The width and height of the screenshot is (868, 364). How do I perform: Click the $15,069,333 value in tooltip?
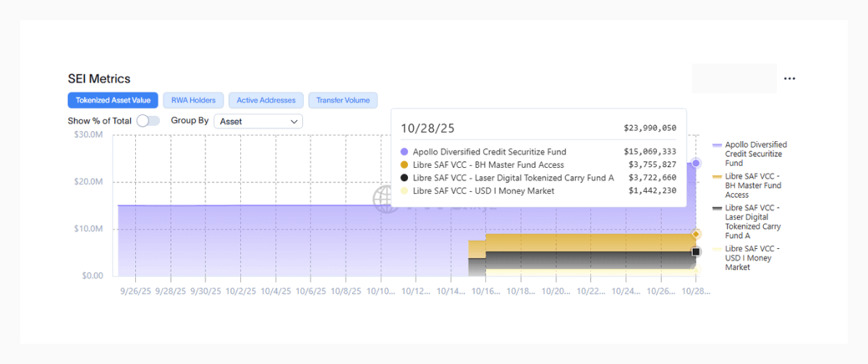pos(650,152)
